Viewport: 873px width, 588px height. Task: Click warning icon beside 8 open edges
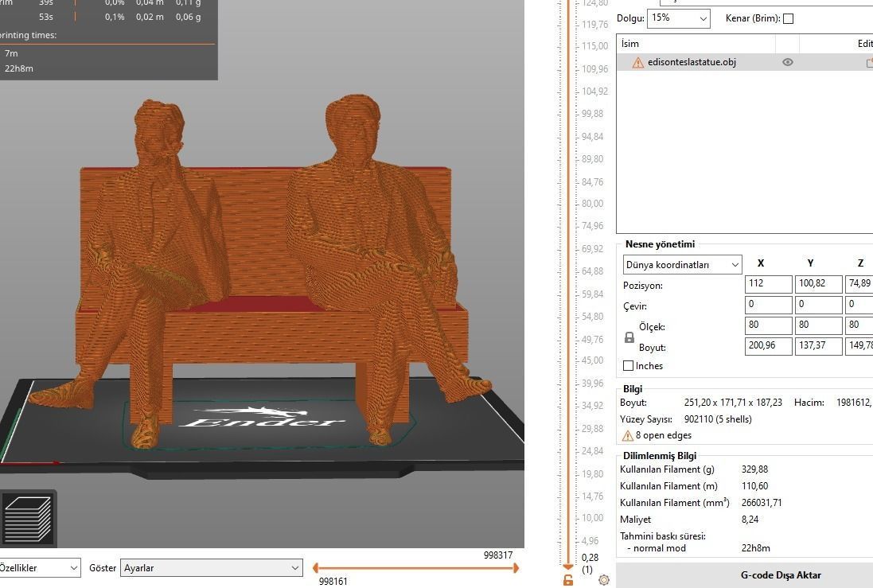[627, 435]
